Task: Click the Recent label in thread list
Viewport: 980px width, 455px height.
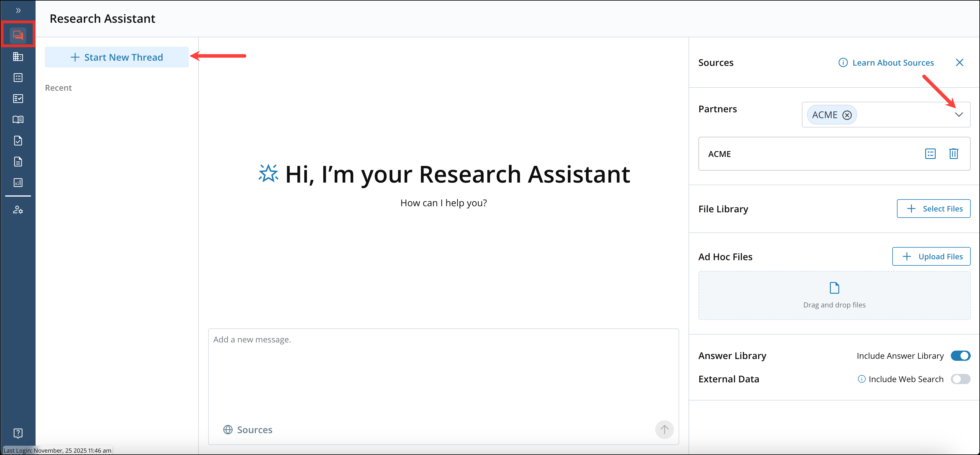Action: [58, 88]
